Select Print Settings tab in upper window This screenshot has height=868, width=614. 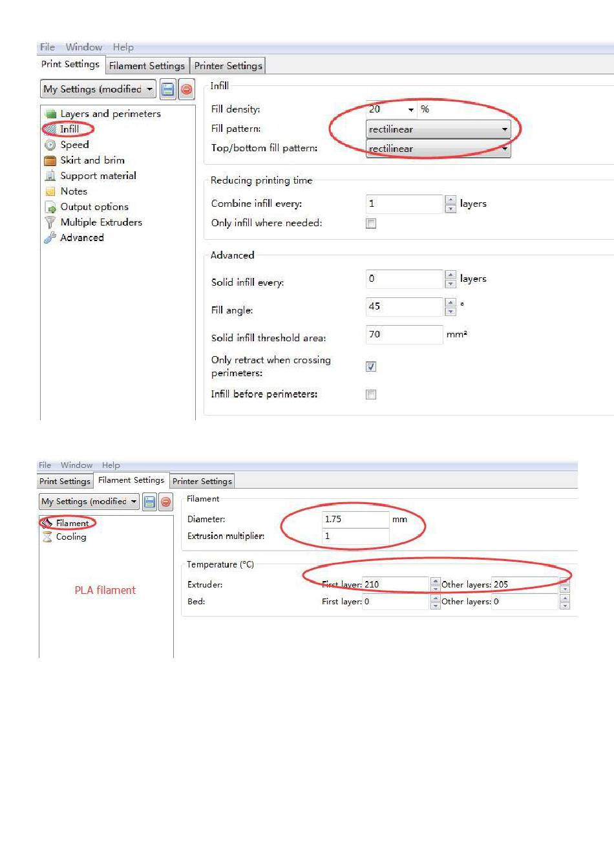(70, 64)
